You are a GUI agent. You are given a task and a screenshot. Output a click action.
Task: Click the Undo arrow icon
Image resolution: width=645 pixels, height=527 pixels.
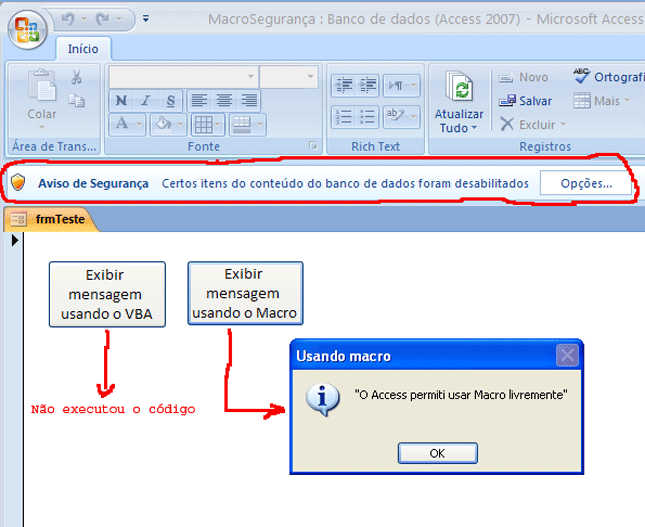tap(68, 19)
